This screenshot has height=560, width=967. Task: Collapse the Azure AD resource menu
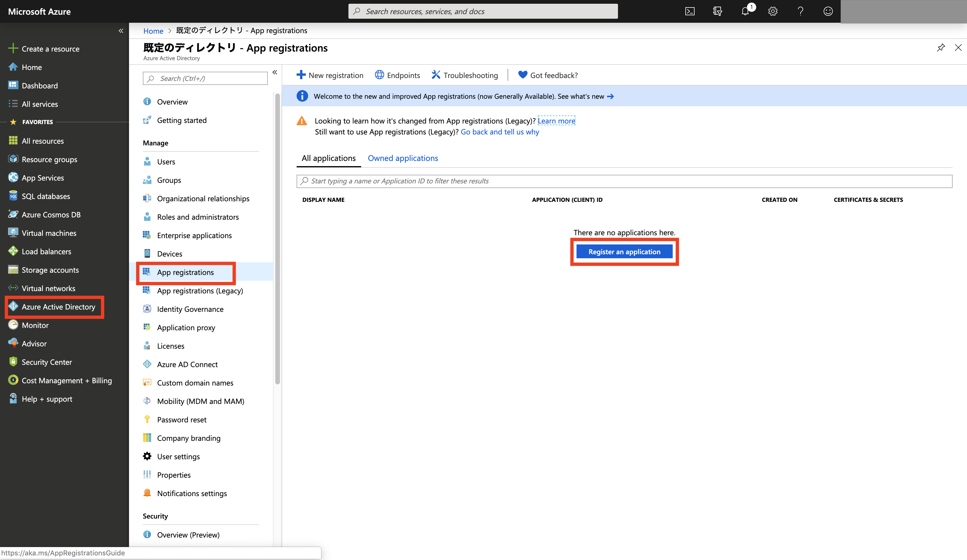point(275,72)
